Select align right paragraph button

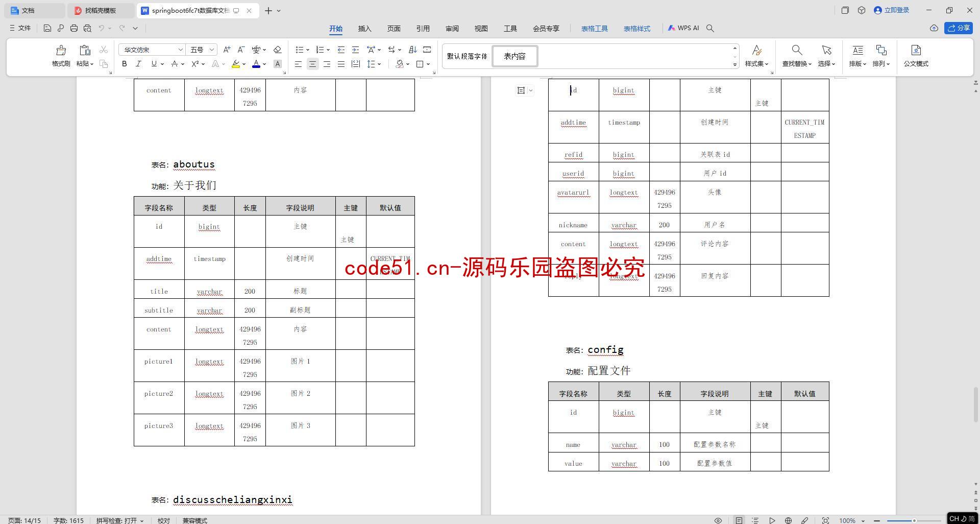coord(327,64)
